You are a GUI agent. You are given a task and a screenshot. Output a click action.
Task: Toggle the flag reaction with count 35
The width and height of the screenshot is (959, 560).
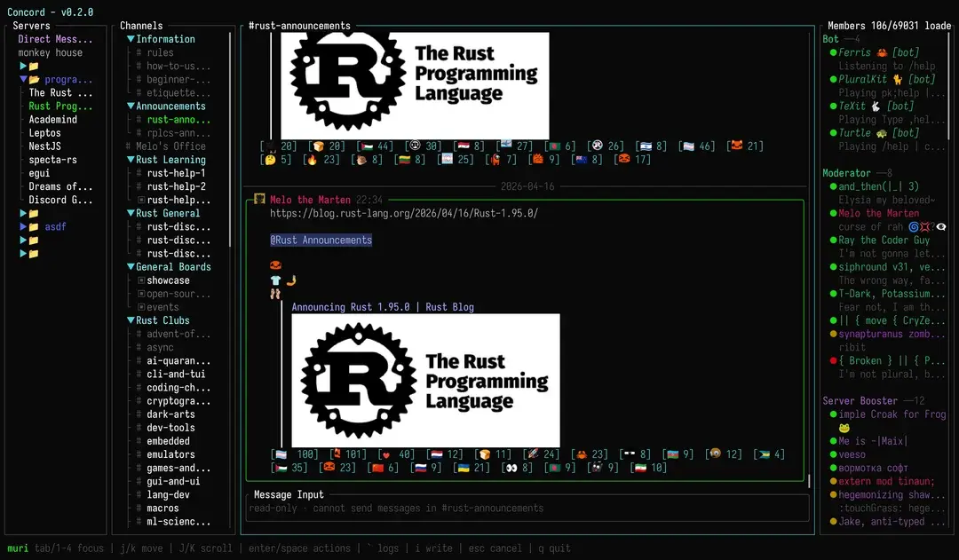point(289,468)
